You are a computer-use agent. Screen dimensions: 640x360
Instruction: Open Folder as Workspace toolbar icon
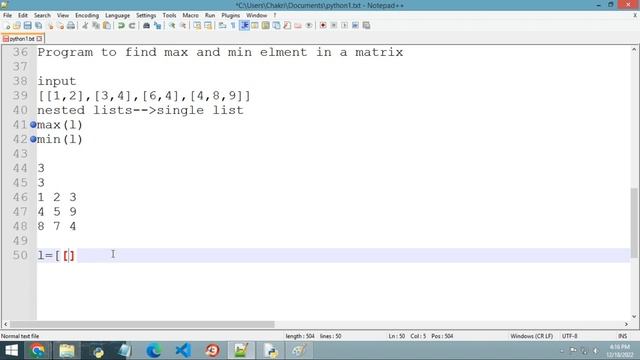tap(298, 26)
